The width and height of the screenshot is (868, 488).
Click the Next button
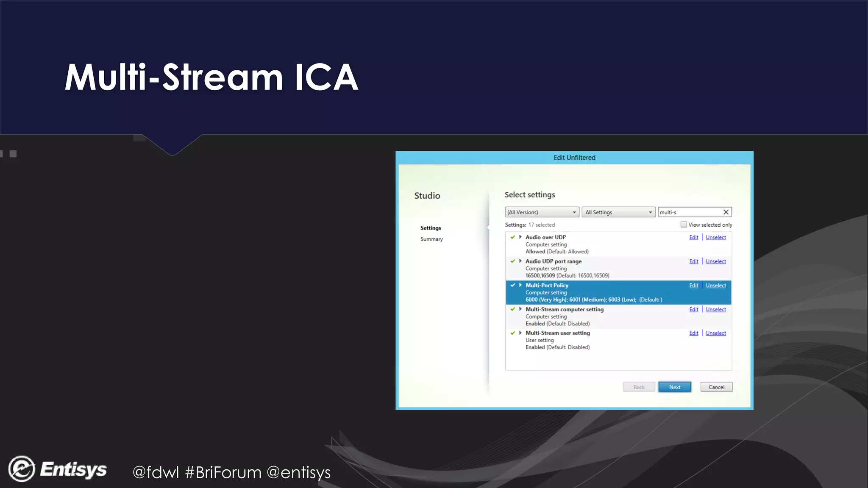click(675, 387)
